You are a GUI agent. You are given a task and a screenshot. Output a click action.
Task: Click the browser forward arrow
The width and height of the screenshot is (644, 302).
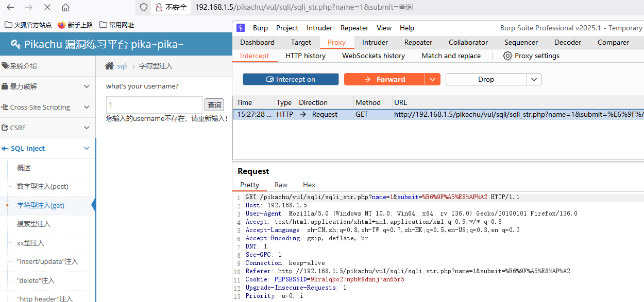point(29,8)
